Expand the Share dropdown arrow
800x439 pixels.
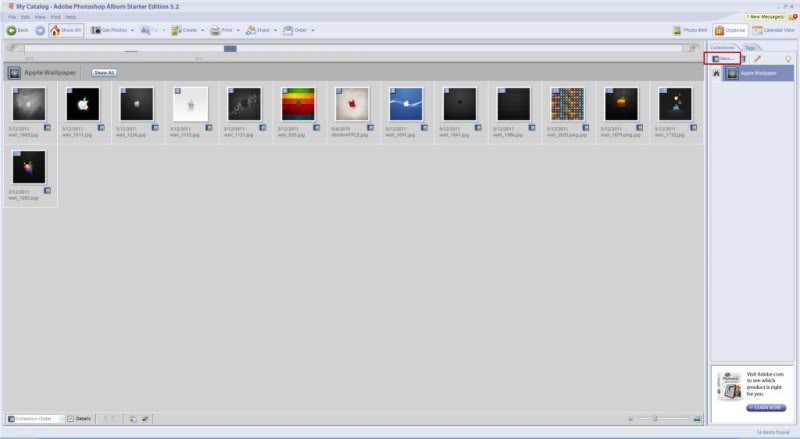(x=275, y=31)
